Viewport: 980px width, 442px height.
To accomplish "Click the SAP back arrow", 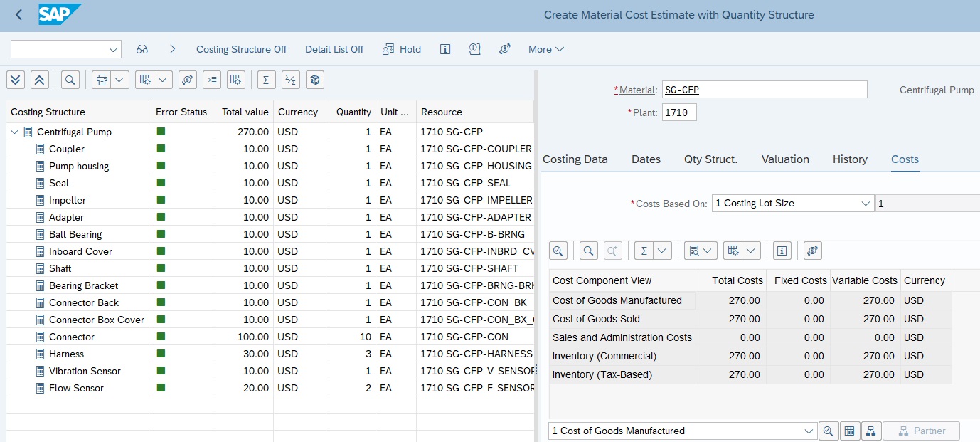I will click(x=18, y=14).
